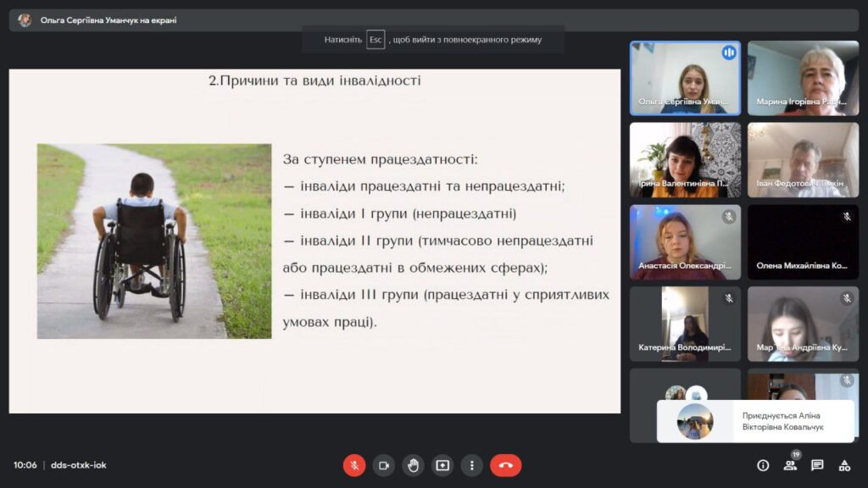Click the wheelchair photo on the shared slide

click(x=154, y=241)
